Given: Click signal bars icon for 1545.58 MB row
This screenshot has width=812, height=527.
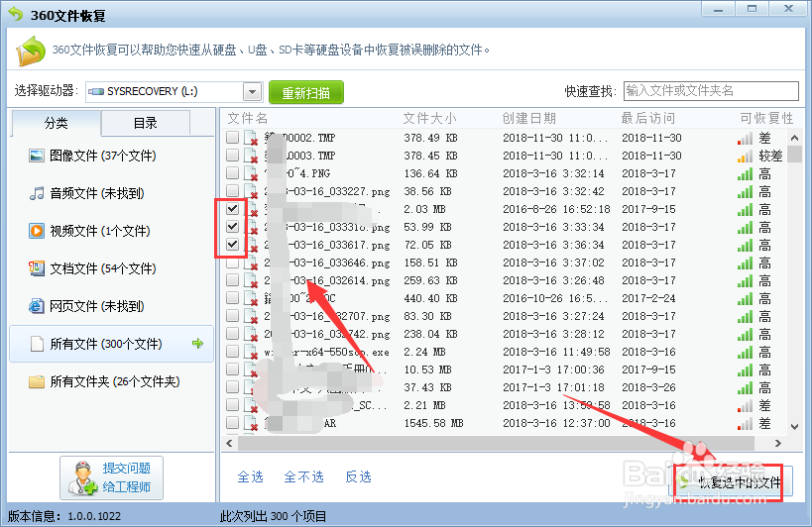Looking at the screenshot, I should tap(745, 424).
